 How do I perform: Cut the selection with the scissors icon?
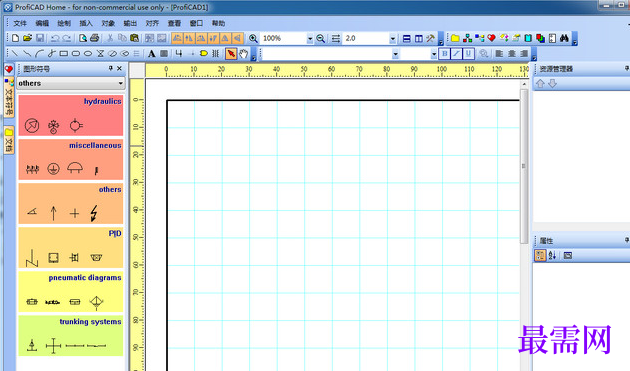(110, 38)
